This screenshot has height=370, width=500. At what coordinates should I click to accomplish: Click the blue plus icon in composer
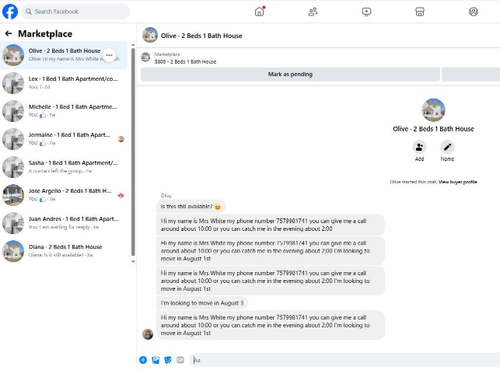click(143, 360)
